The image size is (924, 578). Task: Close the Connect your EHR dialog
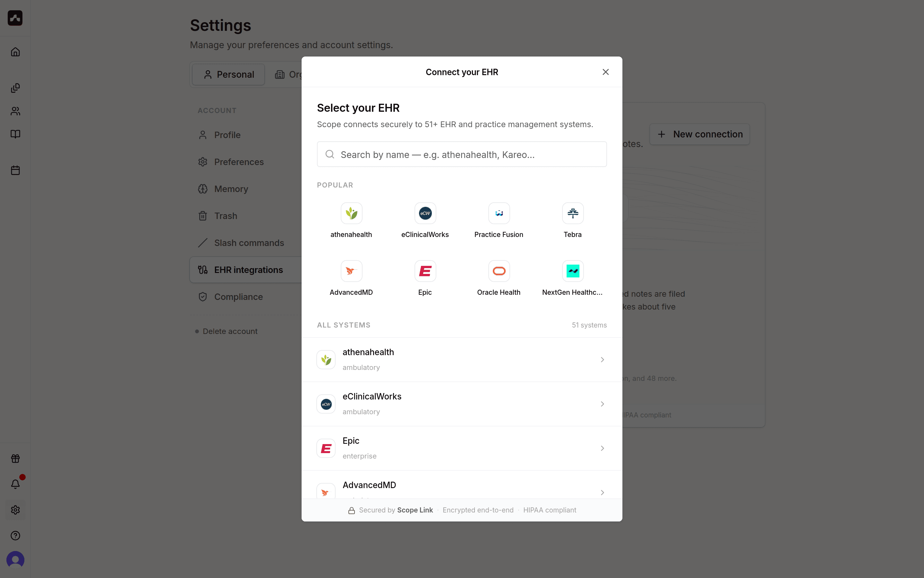[x=605, y=72]
